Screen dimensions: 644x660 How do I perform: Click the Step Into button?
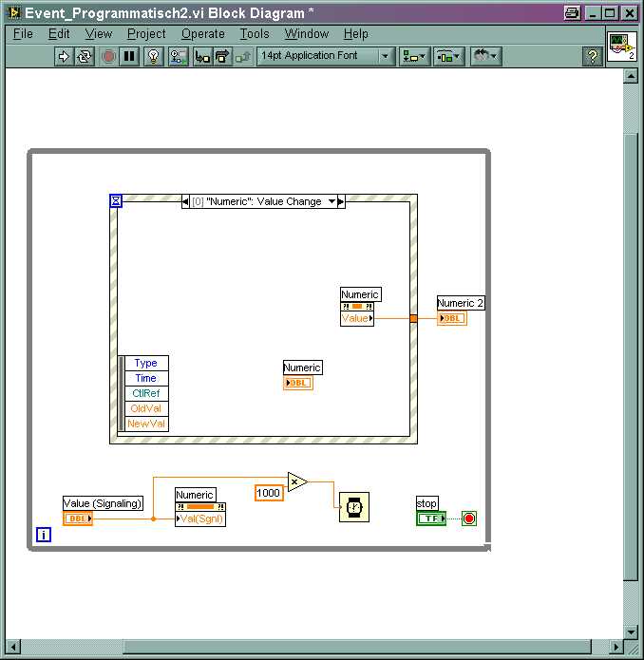click(x=202, y=56)
